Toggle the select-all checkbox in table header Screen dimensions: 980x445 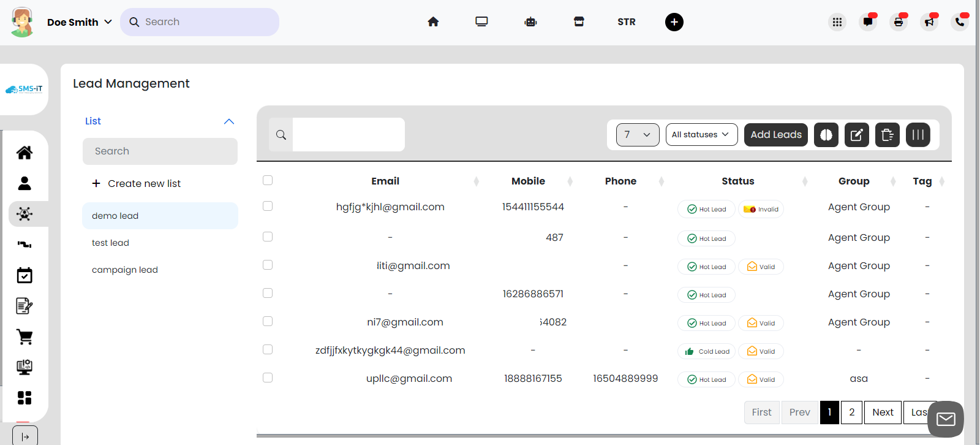[268, 180]
